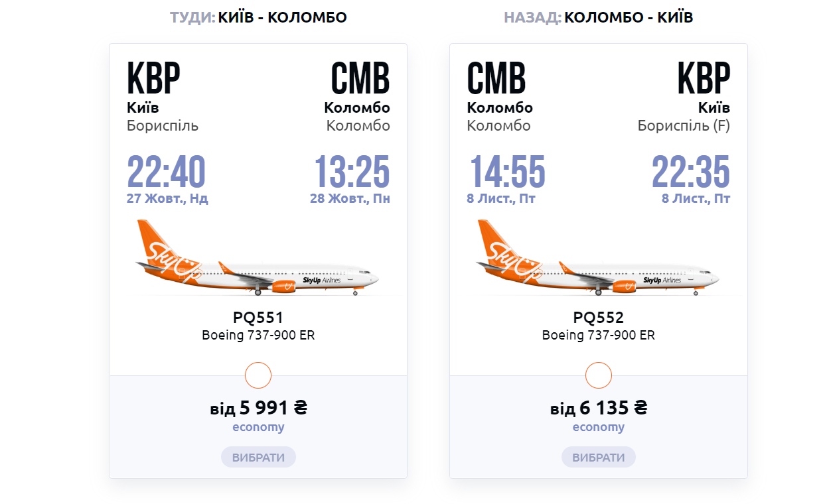Click the CMB arrival code on outbound card
This screenshot has width=825, height=504.
coord(360,78)
